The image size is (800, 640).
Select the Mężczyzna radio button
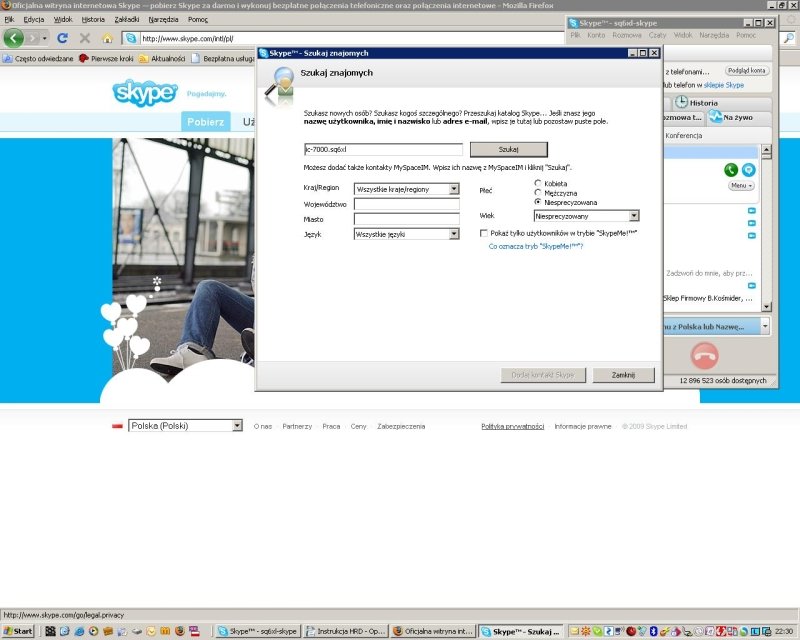(538, 192)
